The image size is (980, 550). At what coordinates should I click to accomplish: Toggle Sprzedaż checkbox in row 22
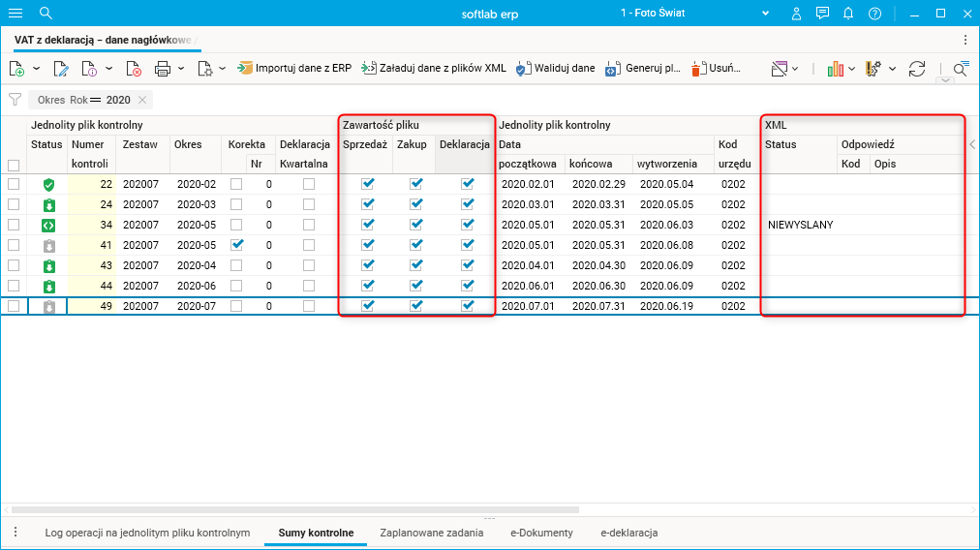pos(368,184)
